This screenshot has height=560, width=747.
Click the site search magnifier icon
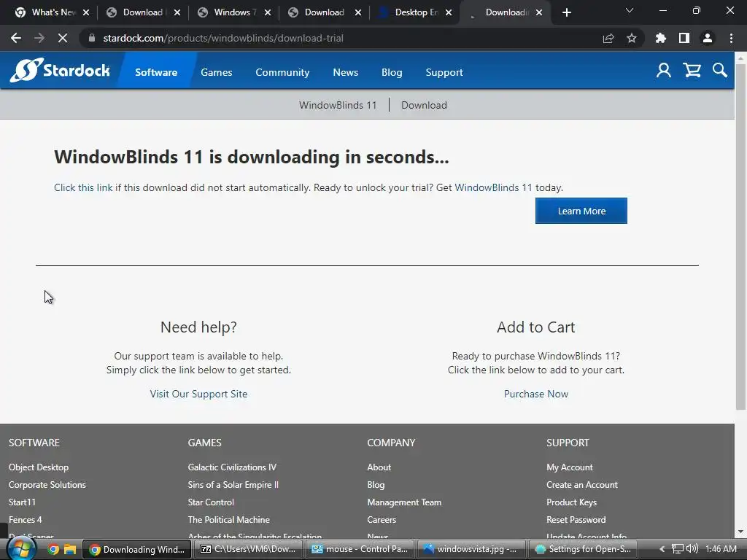click(x=720, y=71)
